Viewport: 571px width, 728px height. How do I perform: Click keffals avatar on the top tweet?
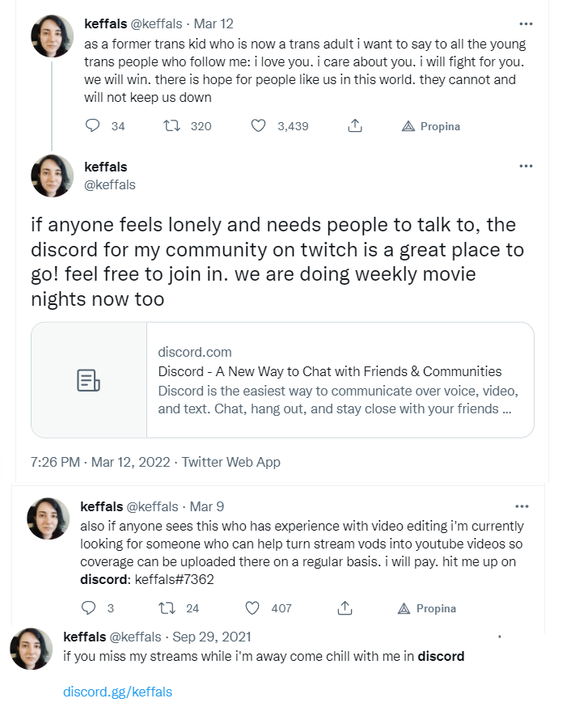tap(53, 36)
